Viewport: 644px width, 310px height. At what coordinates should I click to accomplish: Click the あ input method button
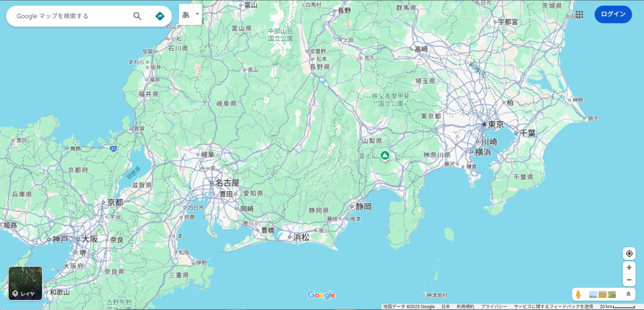click(x=186, y=14)
